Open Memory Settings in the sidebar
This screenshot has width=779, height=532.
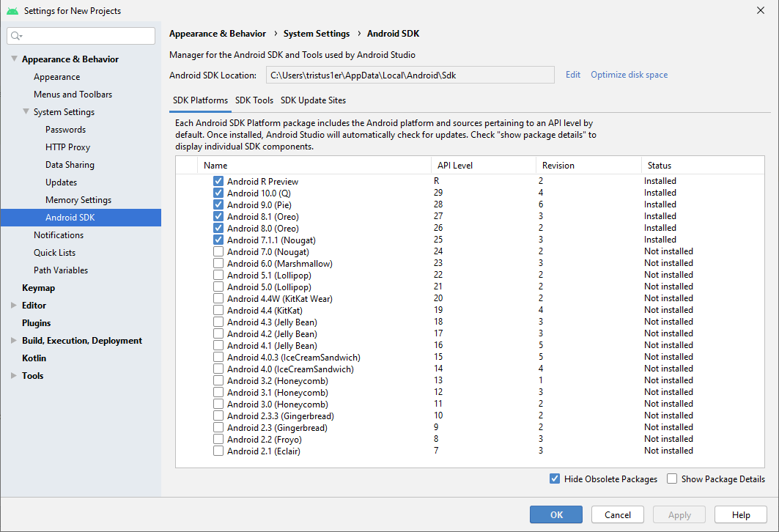pyautogui.click(x=78, y=200)
